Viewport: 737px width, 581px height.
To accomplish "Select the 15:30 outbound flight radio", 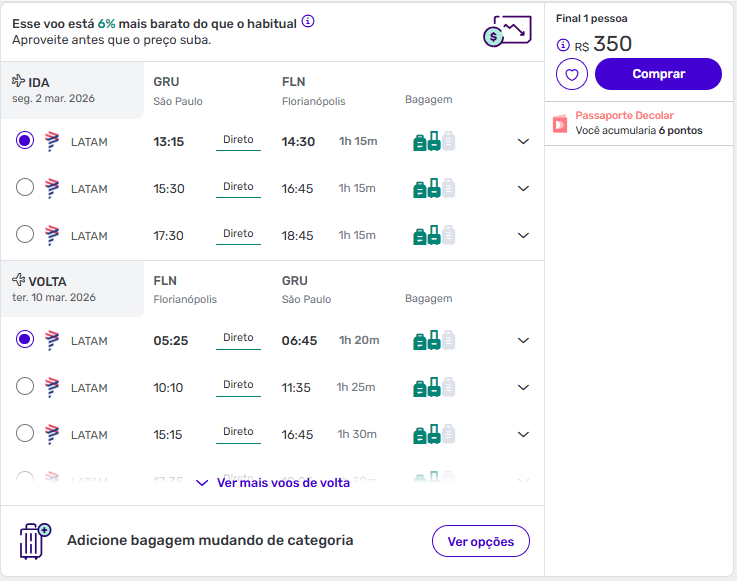I will pyautogui.click(x=25, y=187).
